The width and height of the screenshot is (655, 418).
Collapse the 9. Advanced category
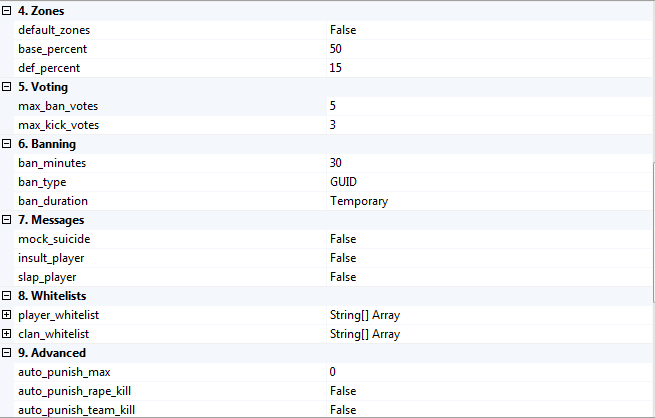click(x=8, y=353)
